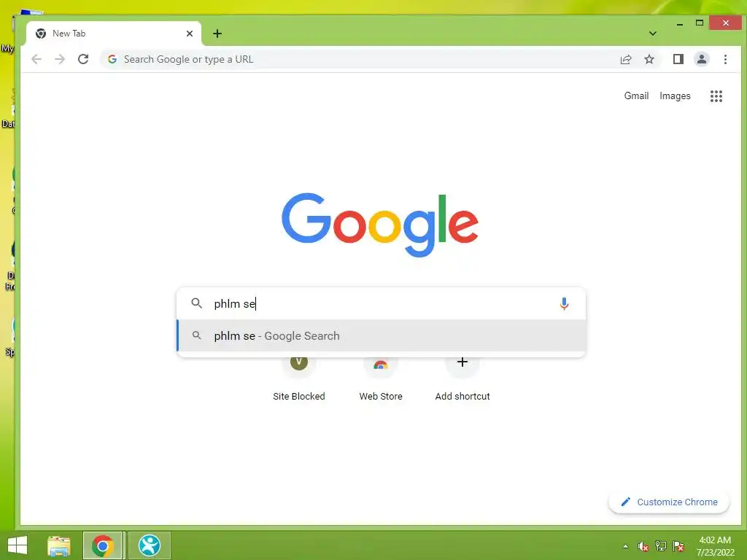Open Images link
The width and height of the screenshot is (747, 560).
(x=675, y=96)
